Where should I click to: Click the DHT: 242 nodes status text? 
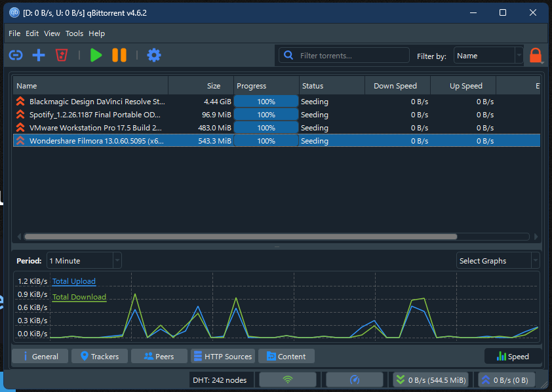coord(220,380)
